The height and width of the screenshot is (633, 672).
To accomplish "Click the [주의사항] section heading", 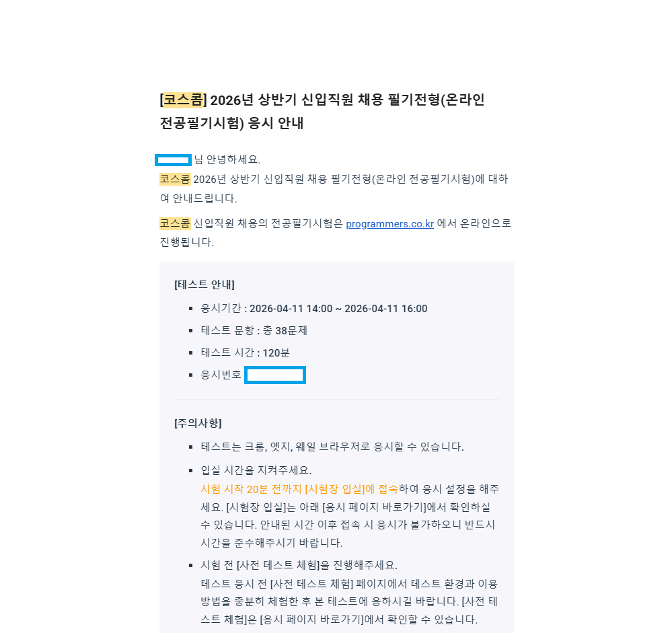I will (x=198, y=423).
